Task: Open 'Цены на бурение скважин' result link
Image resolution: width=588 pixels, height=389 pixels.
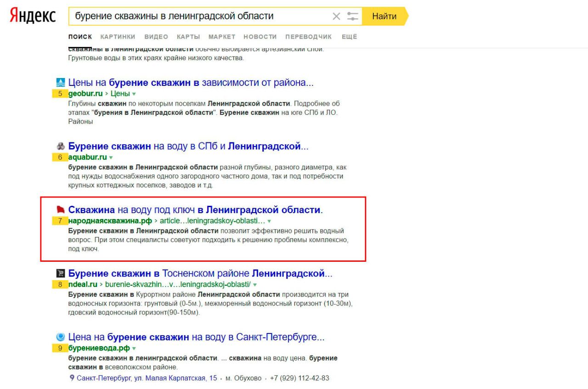Action: (x=191, y=84)
